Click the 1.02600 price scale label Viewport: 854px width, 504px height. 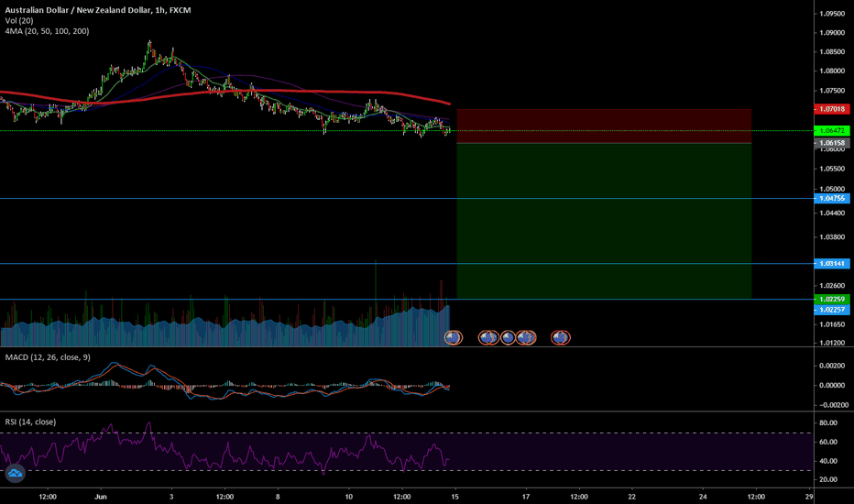pos(832,286)
